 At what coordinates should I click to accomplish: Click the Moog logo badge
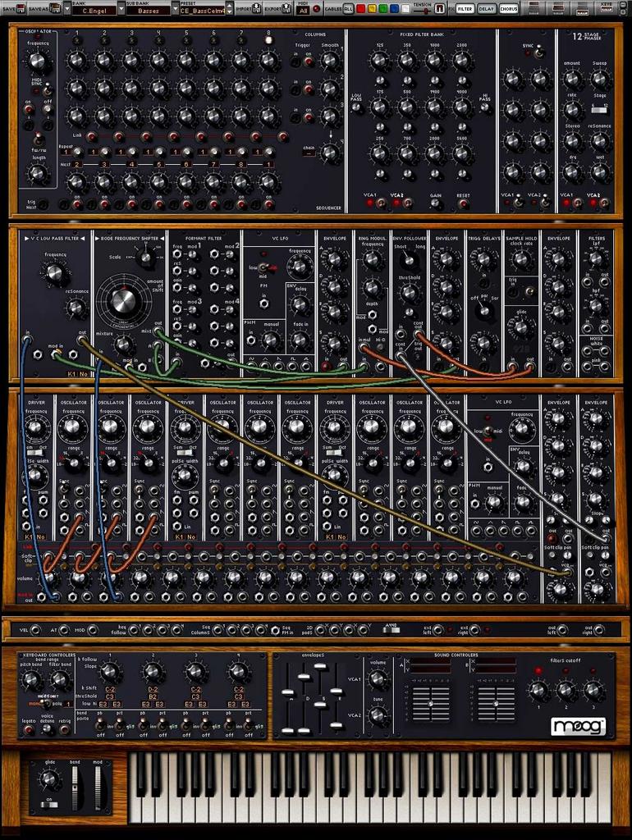pyautogui.click(x=578, y=726)
